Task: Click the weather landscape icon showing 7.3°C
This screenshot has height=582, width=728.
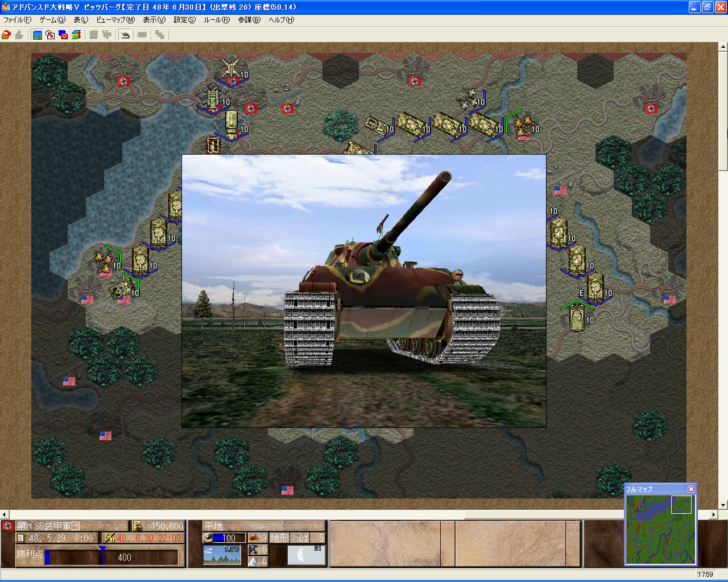Action: (x=222, y=555)
